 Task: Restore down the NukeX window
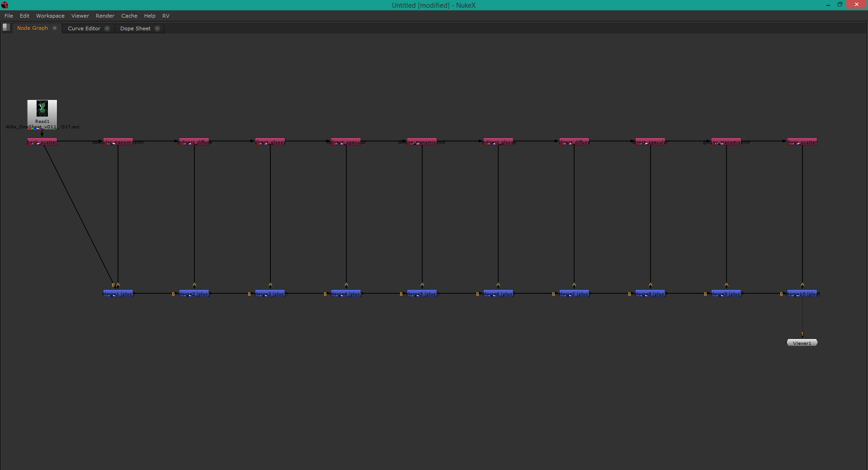point(840,5)
